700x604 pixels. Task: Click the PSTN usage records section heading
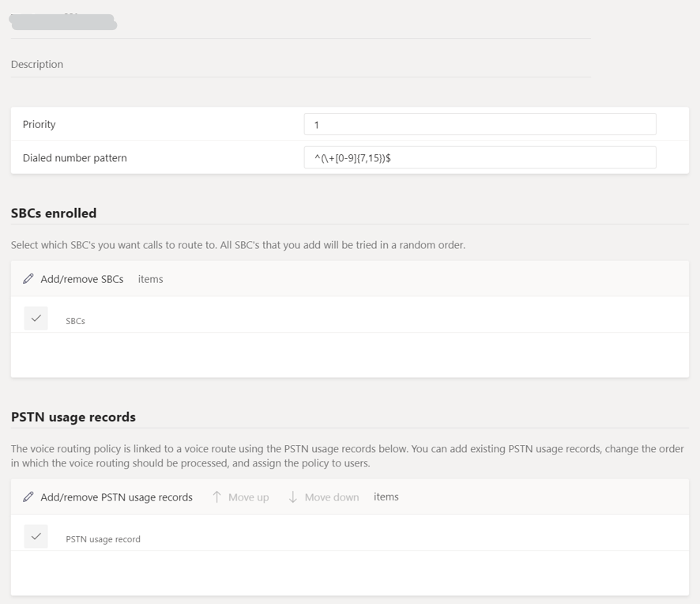tap(73, 417)
